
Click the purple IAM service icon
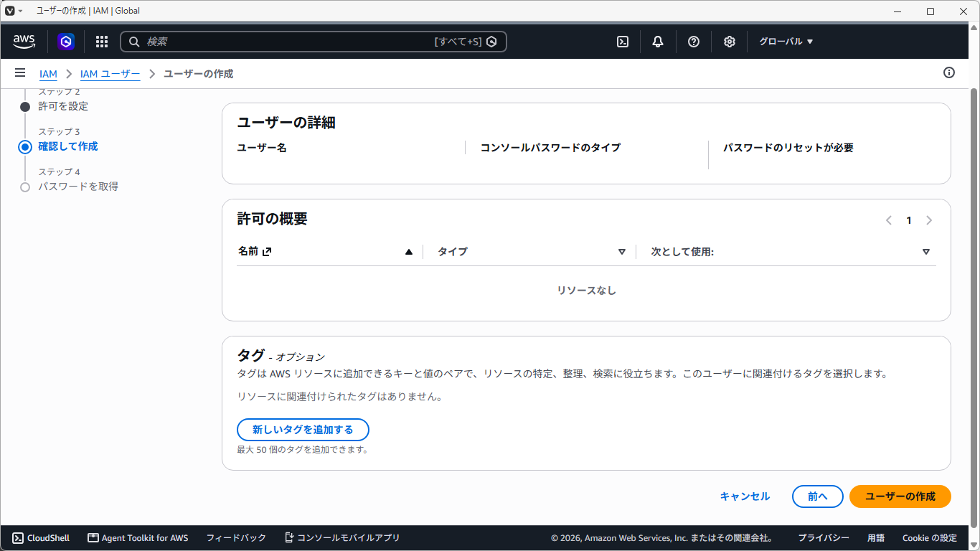66,42
